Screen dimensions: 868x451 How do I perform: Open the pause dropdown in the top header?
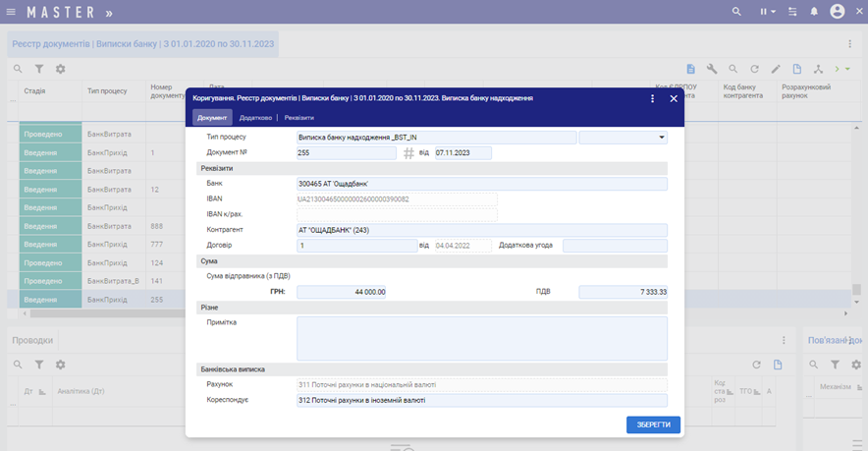767,12
